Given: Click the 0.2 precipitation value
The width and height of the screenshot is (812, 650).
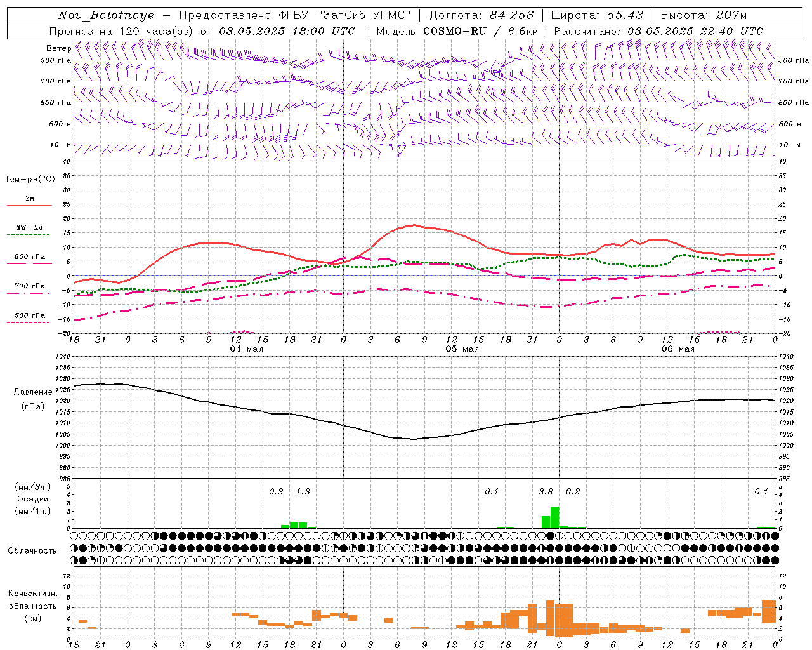Looking at the screenshot, I should pos(573,492).
